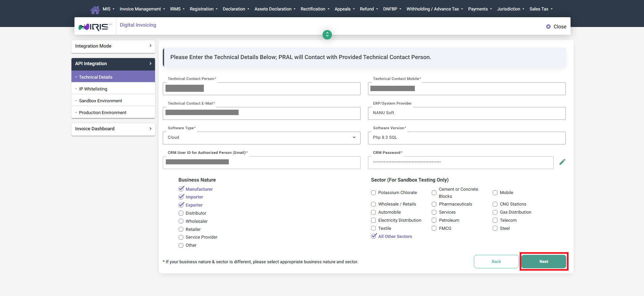Viewport: 644px width, 296px height.
Task: Check the Distributor checkbox
Action: click(181, 213)
